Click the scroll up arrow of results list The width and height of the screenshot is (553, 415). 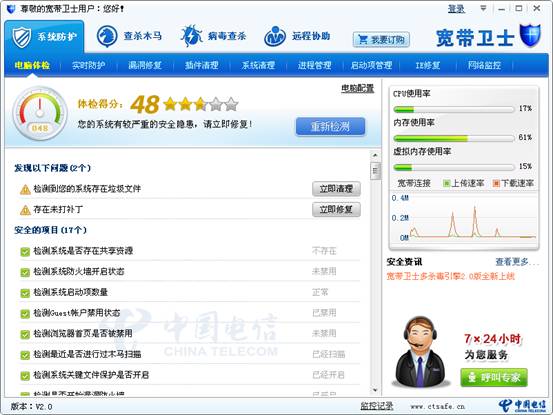pos(375,155)
